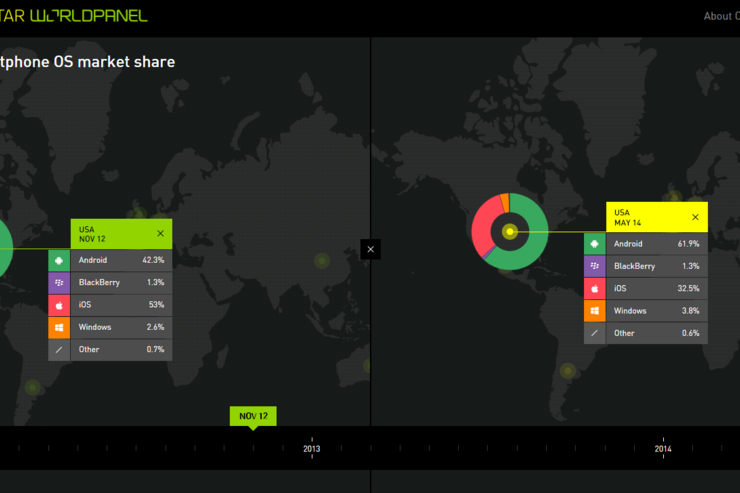Select the NOV 12 timeline marker
This screenshot has width=740, height=493.
point(253,416)
